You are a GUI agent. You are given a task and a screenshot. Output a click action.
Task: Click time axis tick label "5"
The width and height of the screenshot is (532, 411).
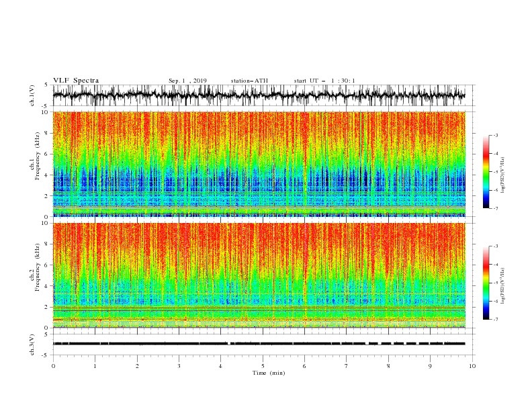tap(263, 366)
